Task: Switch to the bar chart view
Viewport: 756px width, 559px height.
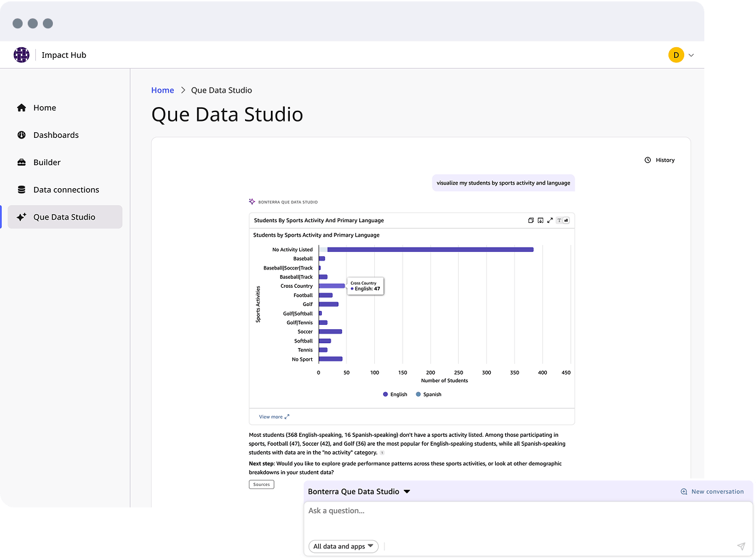Action: 566,220
